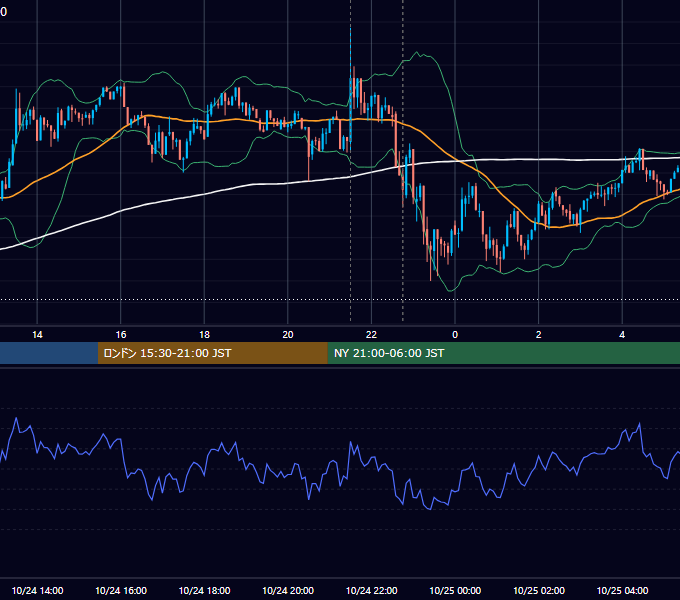Click the 0 hour axis label
The height and width of the screenshot is (600, 680).
pyautogui.click(x=455, y=335)
